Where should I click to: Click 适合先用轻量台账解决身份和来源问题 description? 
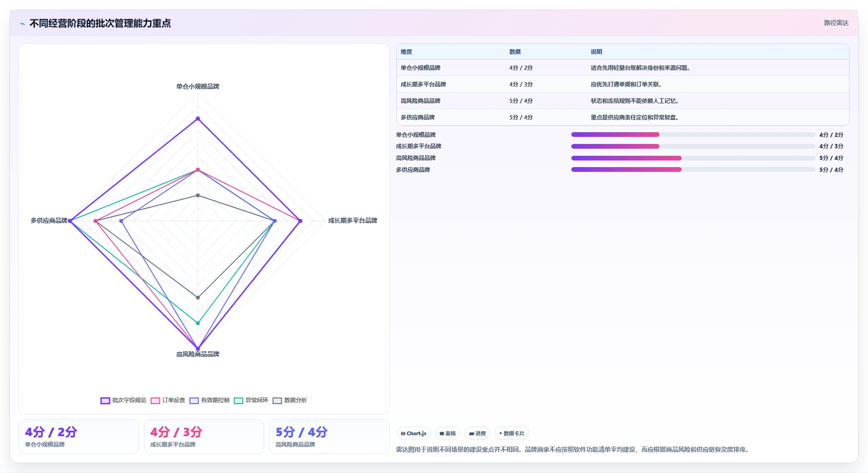pos(640,68)
